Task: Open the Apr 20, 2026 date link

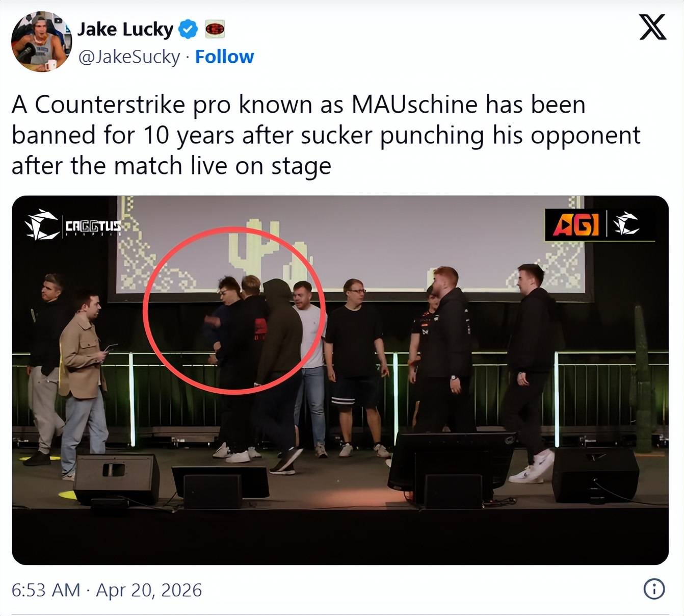Action: (x=149, y=590)
